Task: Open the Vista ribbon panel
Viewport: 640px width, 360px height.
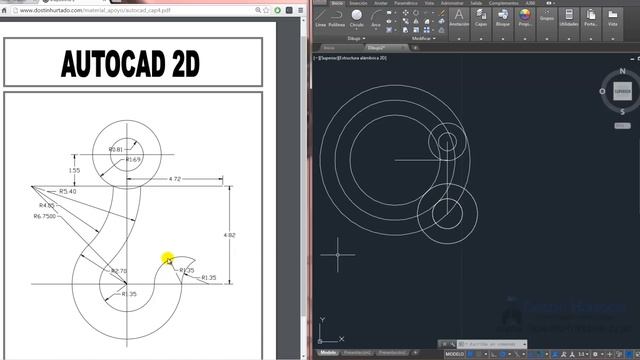Action: 613,18
